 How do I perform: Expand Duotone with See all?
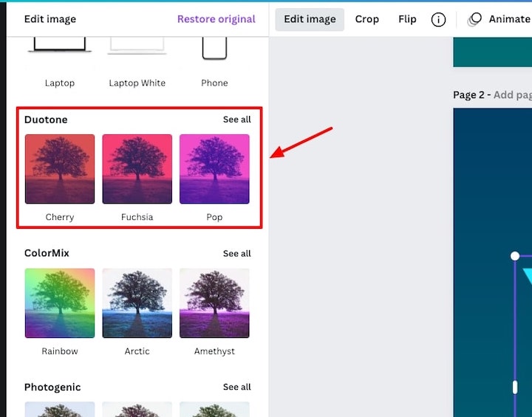pos(236,120)
